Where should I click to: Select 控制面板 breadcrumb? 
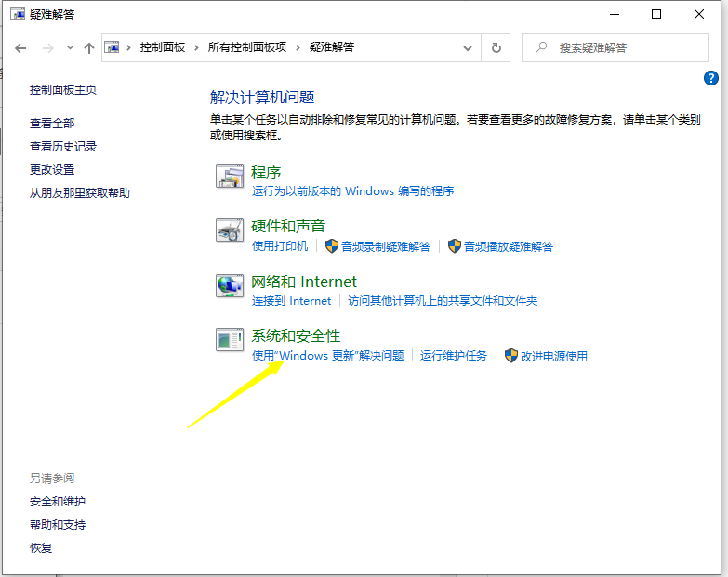click(163, 47)
